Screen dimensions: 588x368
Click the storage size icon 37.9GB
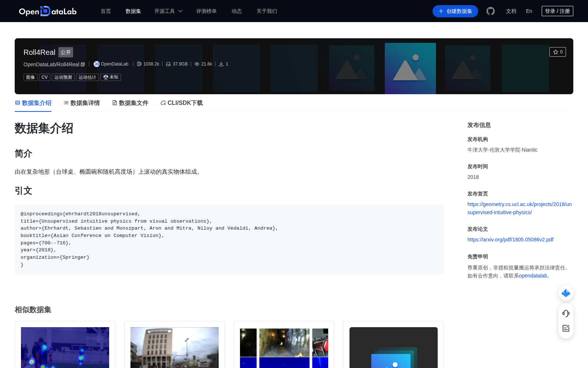(168, 64)
